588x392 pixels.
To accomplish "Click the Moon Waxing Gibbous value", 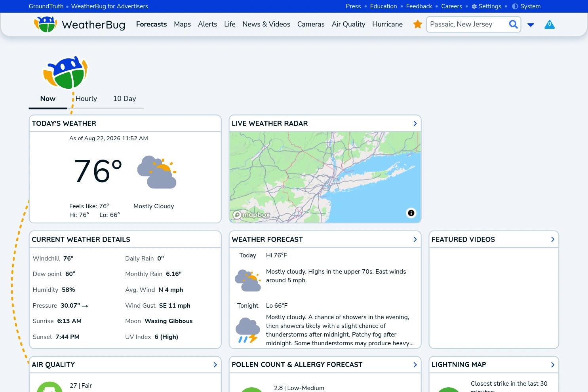I will coord(169,321).
